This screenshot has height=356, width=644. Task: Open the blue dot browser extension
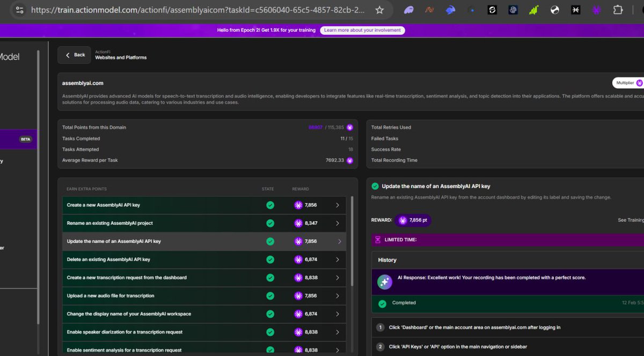(472, 10)
